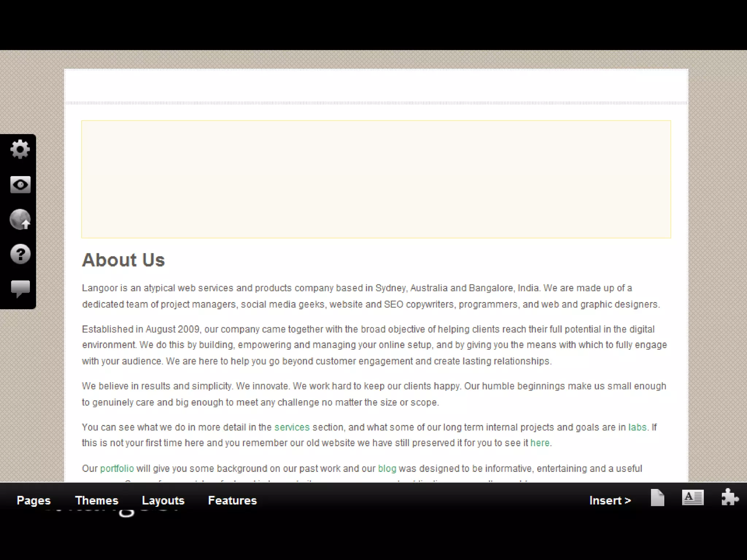Screen dimensions: 747x560
Task: Open the Features menu
Action: point(232,500)
